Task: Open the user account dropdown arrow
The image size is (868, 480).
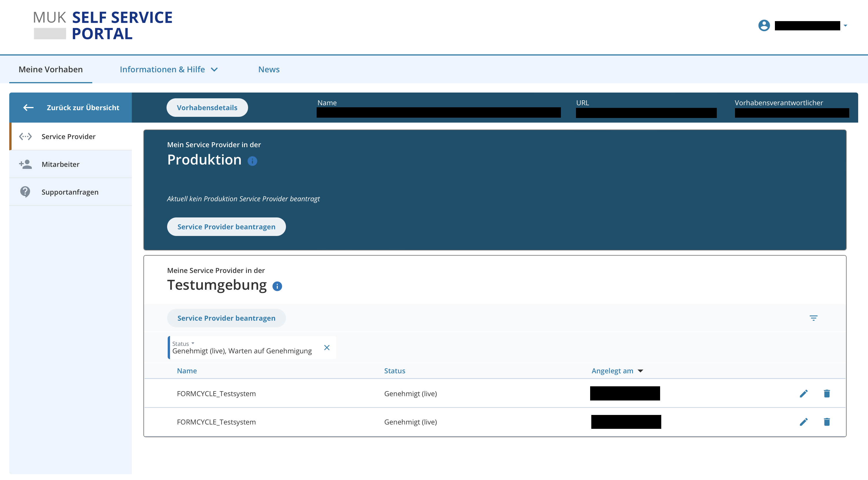Action: (x=845, y=26)
